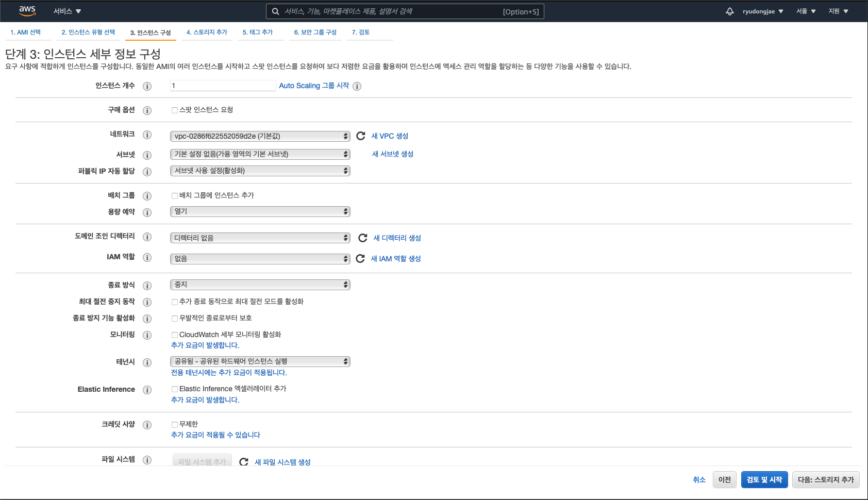Check 배치 그룹에 인스턴스 추가
Image resolution: width=868 pixels, height=500 pixels.
(x=175, y=196)
